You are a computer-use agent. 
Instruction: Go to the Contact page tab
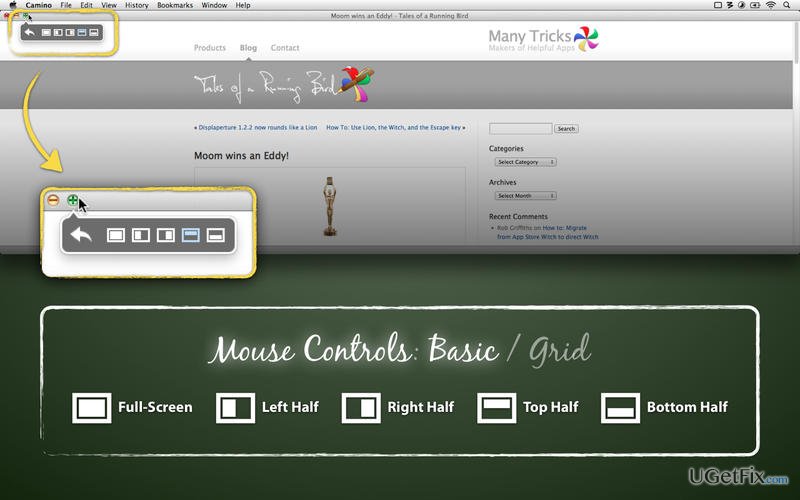coord(285,47)
